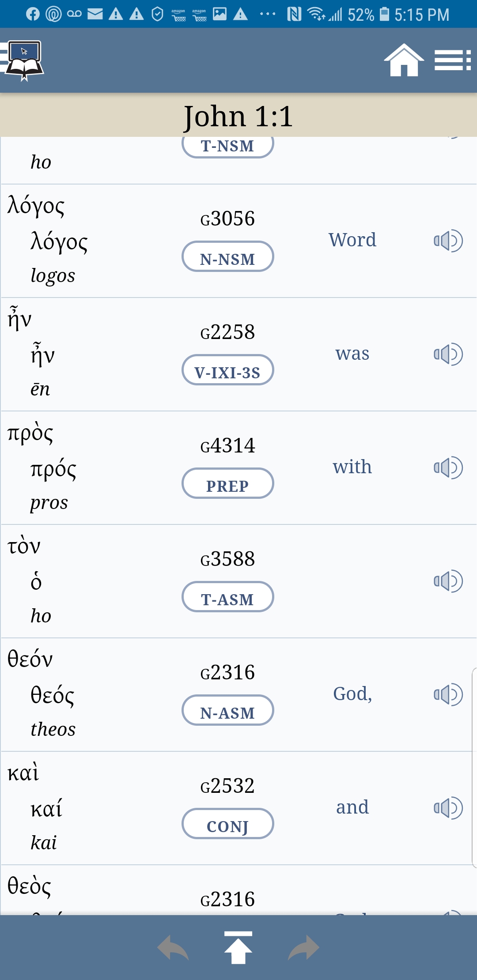
Task: Play pronunciation audio for pros
Action: pos(448,468)
